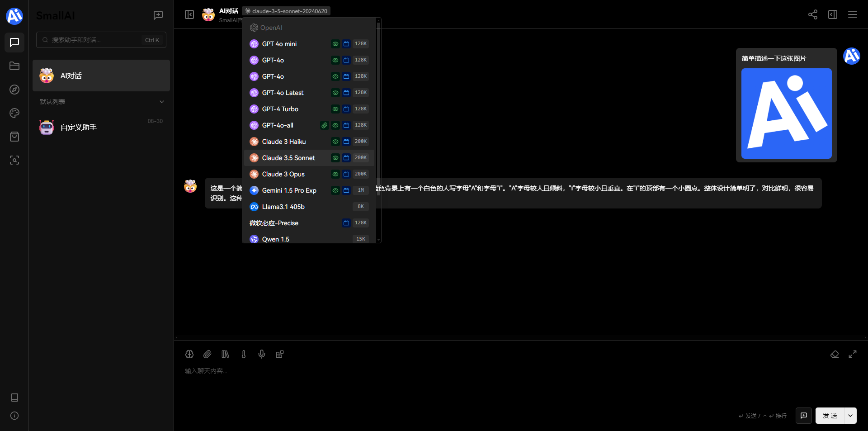Viewport: 868px width, 431px height.
Task: Open the painting palette sidebar icon
Action: pyautogui.click(x=14, y=113)
